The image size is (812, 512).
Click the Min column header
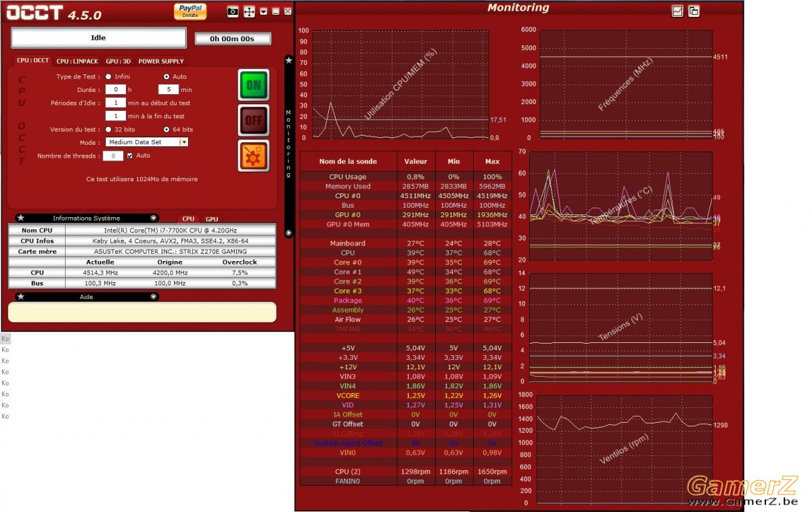point(453,161)
